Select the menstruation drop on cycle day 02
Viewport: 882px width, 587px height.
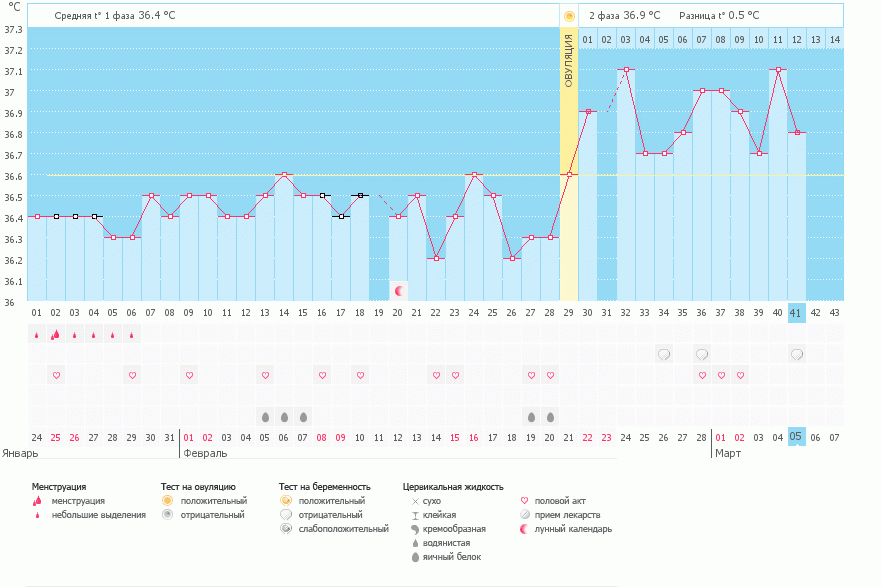[56, 335]
